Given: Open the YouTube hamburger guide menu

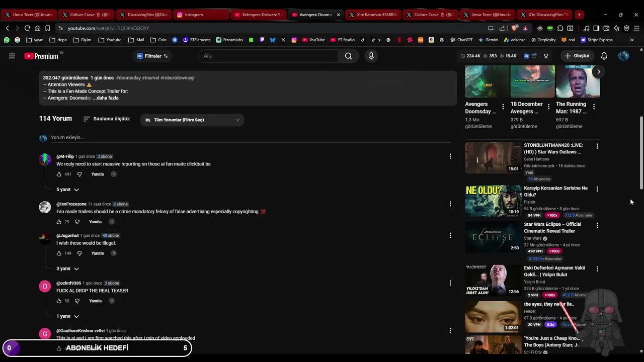Looking at the screenshot, I should click(12, 56).
